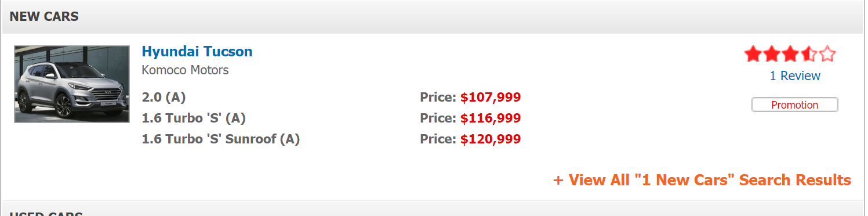The width and height of the screenshot is (868, 216).
Task: Click the $107,999 price
Action: 491,97
